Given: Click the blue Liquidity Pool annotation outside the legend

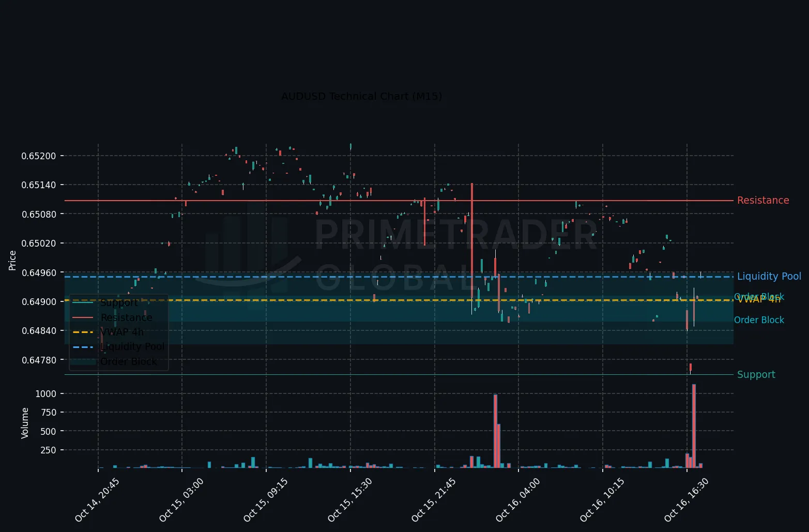Looking at the screenshot, I should pyautogui.click(x=769, y=277).
